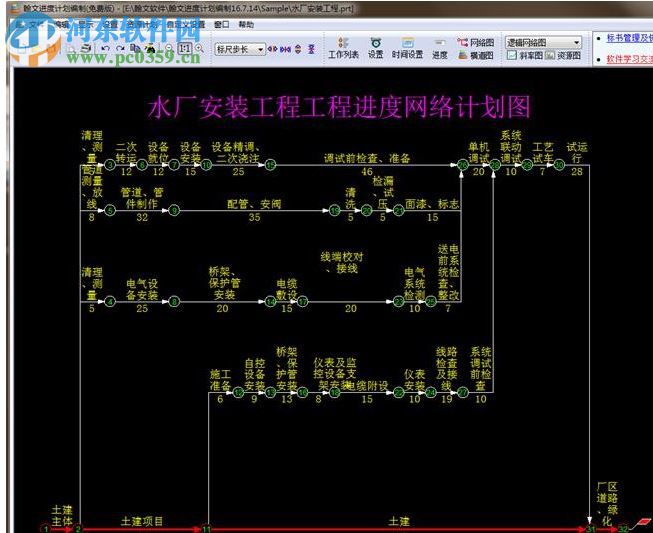This screenshot has width=653, height=533.
Task: Click the 施工准备 task label
Action: coord(220,380)
